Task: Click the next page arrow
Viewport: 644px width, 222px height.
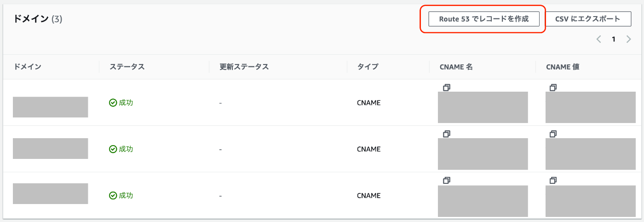Action: click(628, 40)
